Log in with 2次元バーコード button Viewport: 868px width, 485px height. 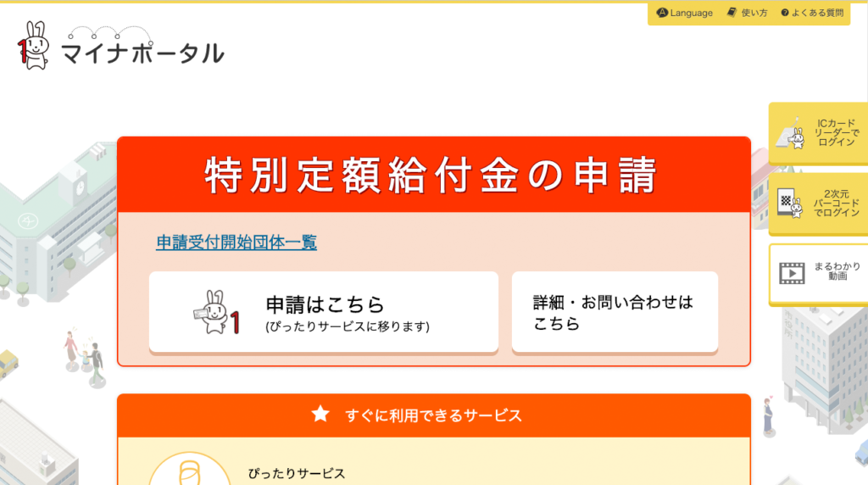pyautogui.click(x=818, y=203)
